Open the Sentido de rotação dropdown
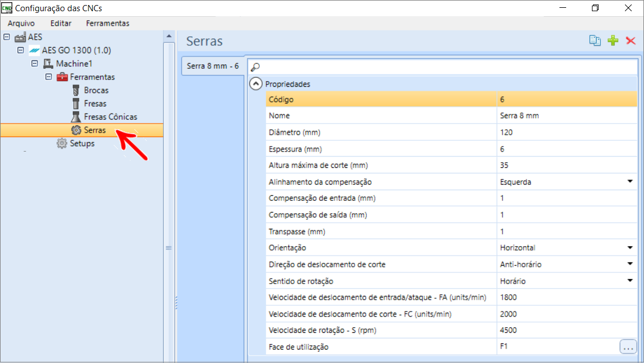This screenshot has height=363, width=644. click(x=630, y=281)
